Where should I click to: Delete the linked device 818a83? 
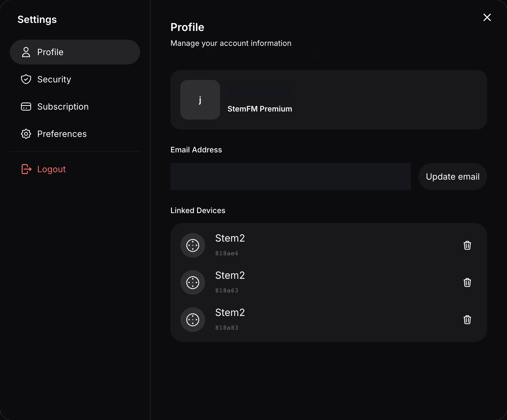(467, 320)
